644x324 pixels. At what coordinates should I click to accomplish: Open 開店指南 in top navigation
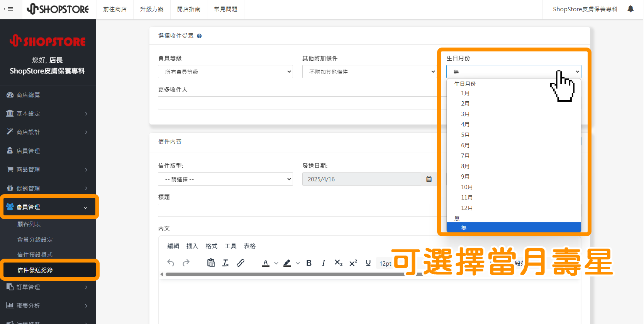coord(189,9)
